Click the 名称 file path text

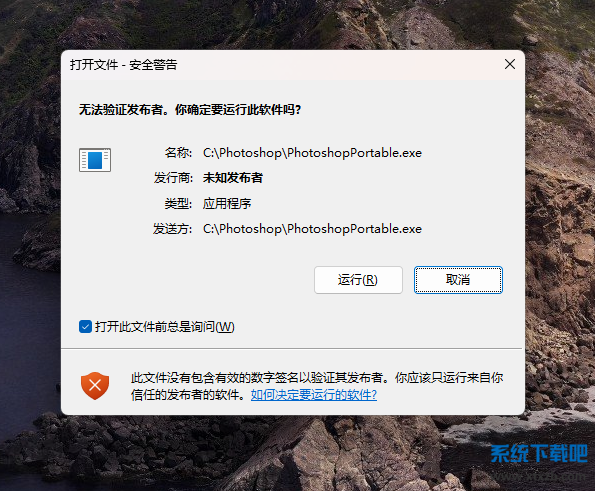point(312,153)
